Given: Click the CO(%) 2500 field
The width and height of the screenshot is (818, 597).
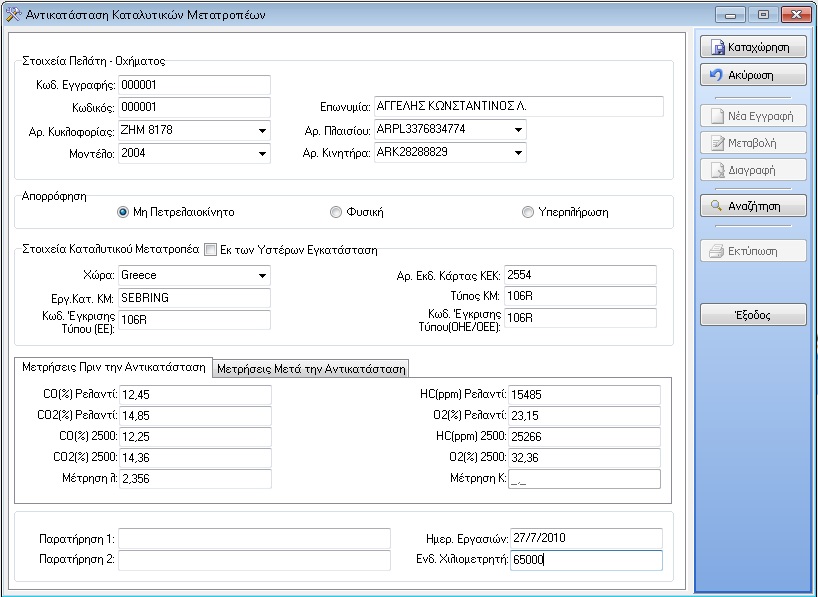Looking at the screenshot, I should [195, 436].
